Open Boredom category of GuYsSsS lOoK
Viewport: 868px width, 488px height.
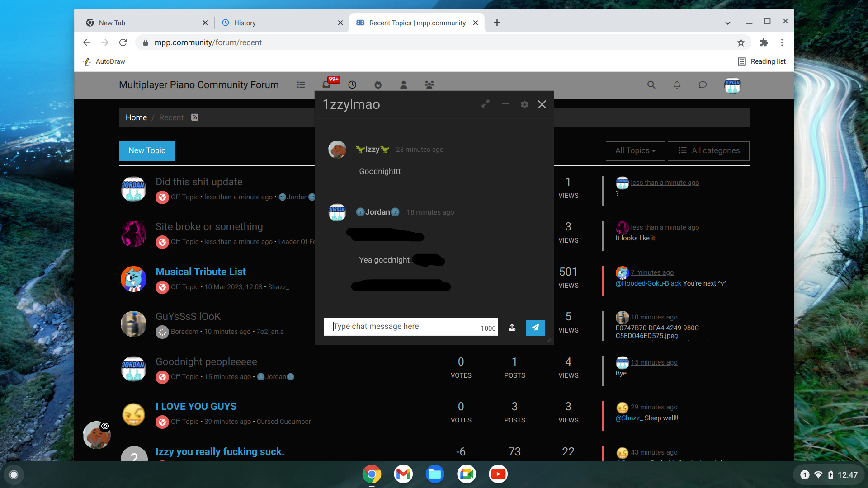184,332
